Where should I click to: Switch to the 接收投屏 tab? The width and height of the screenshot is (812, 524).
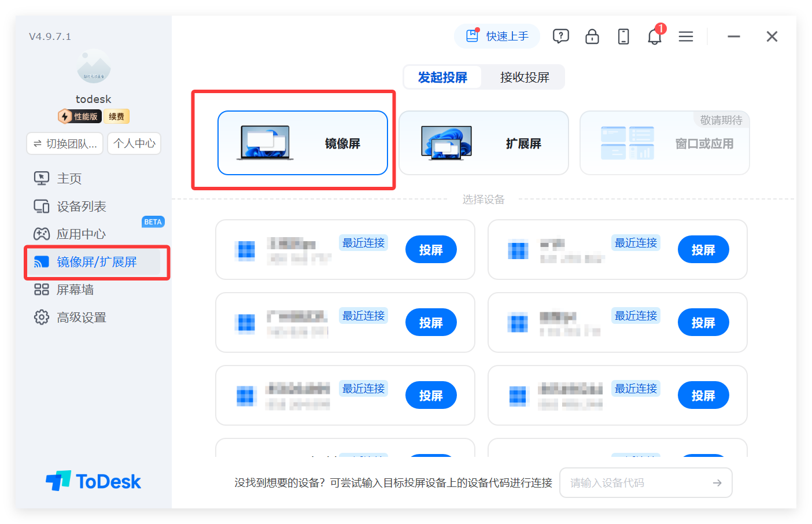(x=524, y=77)
